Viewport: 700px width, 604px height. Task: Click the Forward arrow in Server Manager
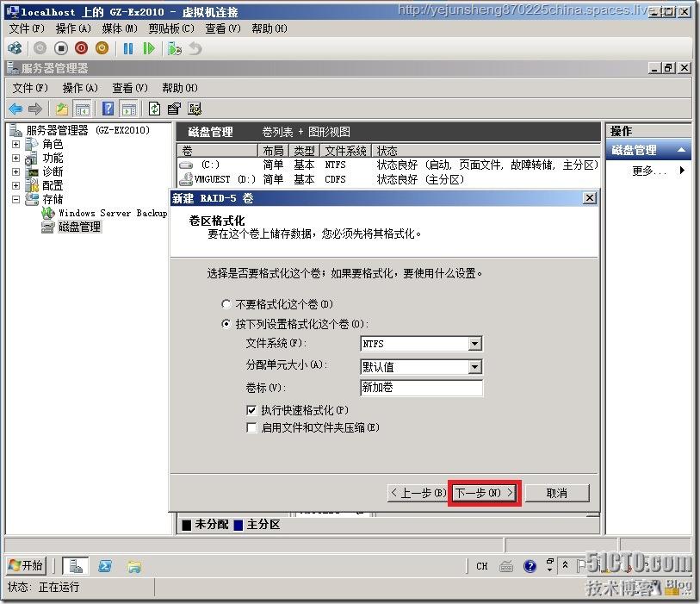coord(34,109)
